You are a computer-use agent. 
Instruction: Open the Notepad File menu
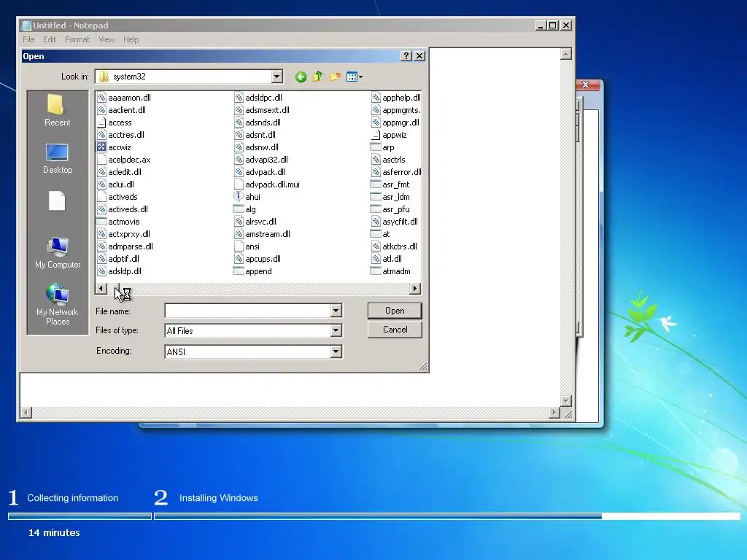click(x=28, y=39)
